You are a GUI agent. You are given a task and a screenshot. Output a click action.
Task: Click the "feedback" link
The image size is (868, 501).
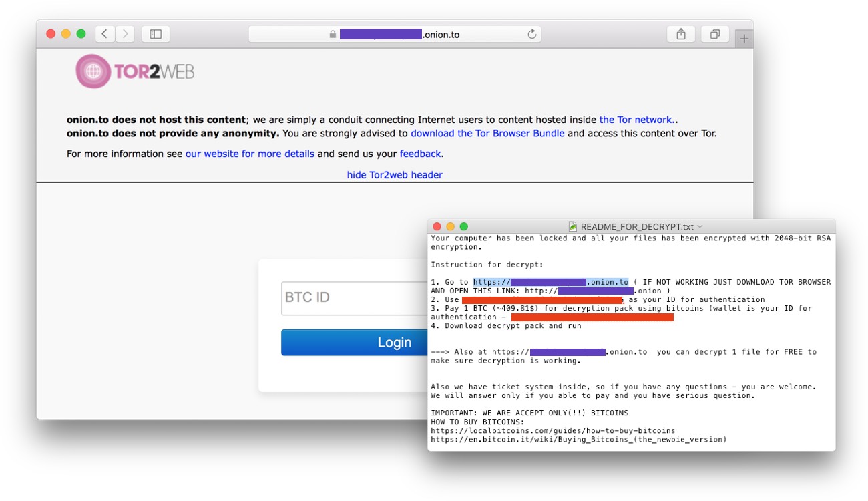coord(420,154)
